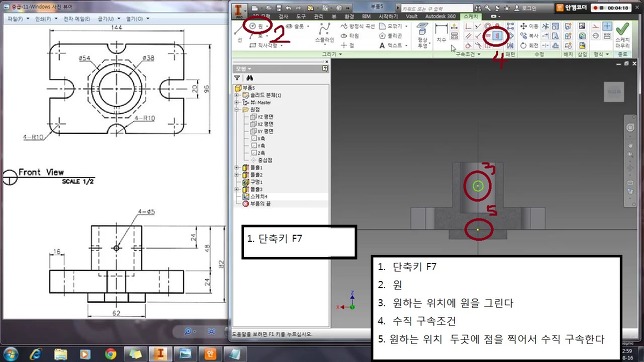Click the Project Geometry (형상 투영) tool
The image size is (644, 362).
point(422,35)
